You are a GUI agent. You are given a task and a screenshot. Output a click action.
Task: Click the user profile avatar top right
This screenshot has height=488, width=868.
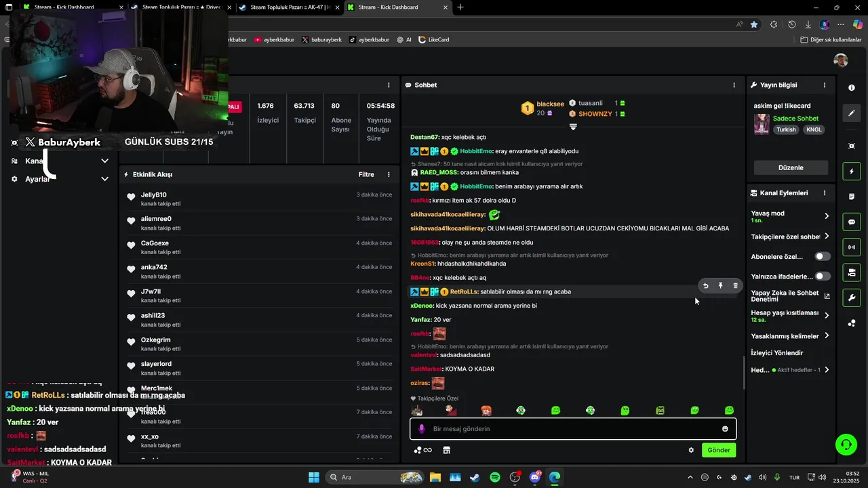click(x=841, y=60)
